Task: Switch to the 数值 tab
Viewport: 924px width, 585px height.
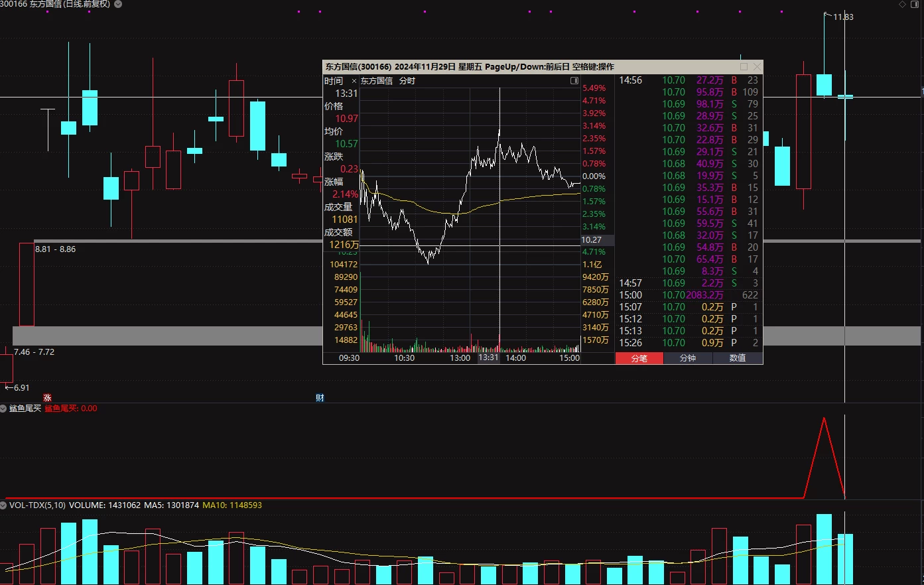Action: [x=738, y=358]
